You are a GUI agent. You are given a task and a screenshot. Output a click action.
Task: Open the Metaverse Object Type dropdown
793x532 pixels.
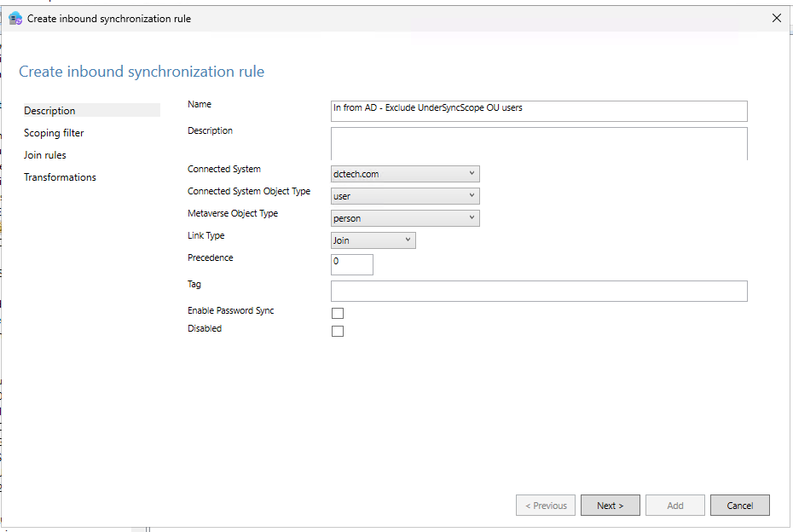[x=472, y=217]
